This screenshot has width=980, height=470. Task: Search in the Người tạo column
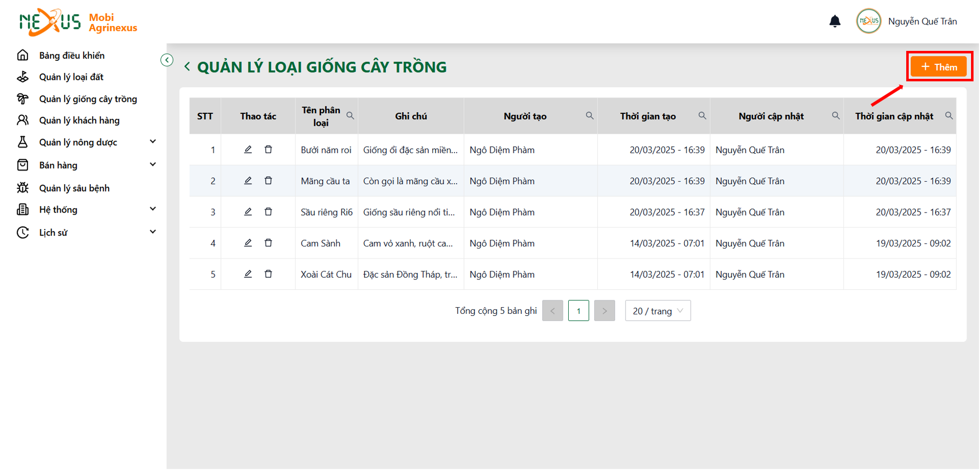click(x=590, y=116)
